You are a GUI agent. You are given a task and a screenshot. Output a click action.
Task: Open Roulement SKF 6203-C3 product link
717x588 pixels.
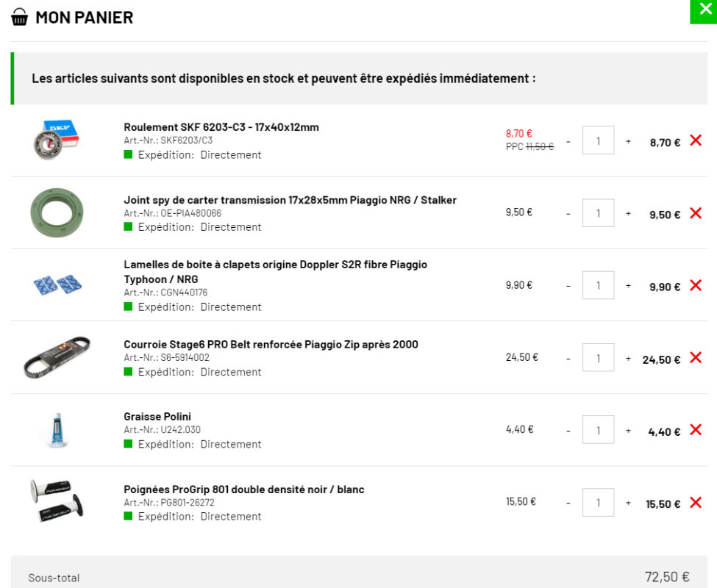(x=221, y=127)
